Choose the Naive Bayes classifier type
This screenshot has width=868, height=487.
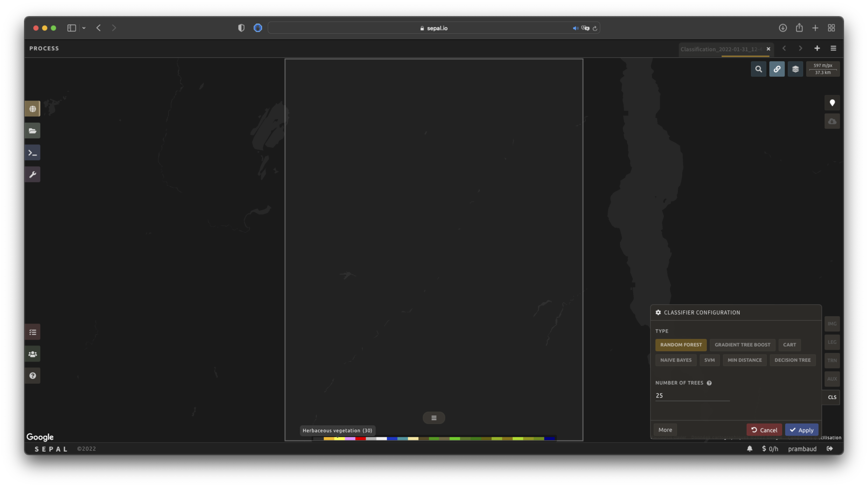pyautogui.click(x=676, y=360)
